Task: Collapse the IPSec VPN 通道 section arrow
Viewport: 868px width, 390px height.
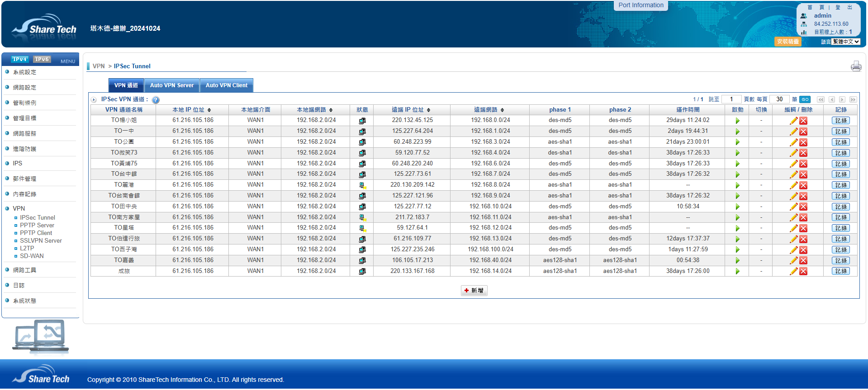Action: pos(94,100)
